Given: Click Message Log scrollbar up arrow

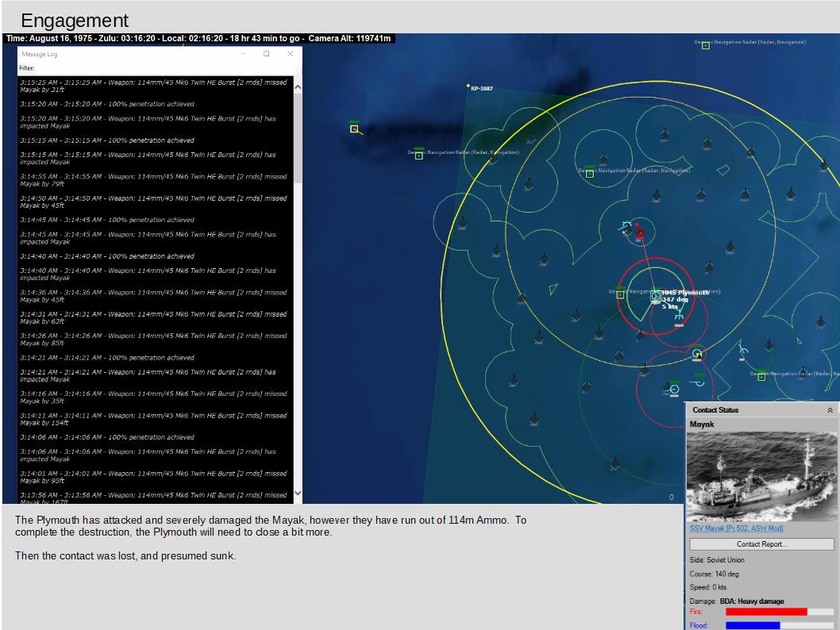Looking at the screenshot, I should [x=298, y=86].
